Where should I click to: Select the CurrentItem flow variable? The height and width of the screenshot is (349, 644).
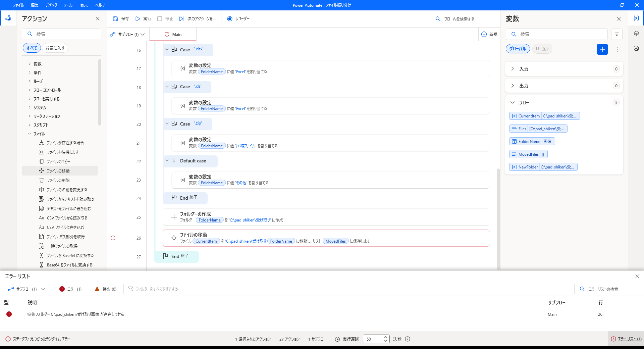click(544, 116)
